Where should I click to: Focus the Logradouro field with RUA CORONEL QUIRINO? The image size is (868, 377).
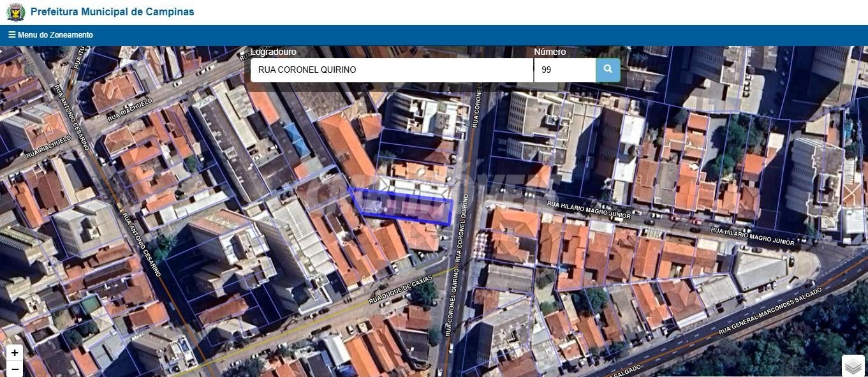click(391, 70)
